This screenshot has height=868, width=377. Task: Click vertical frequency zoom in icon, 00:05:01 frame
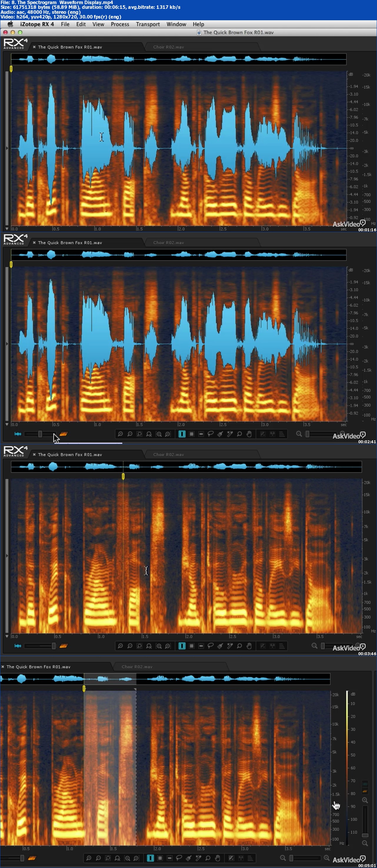pos(365,800)
